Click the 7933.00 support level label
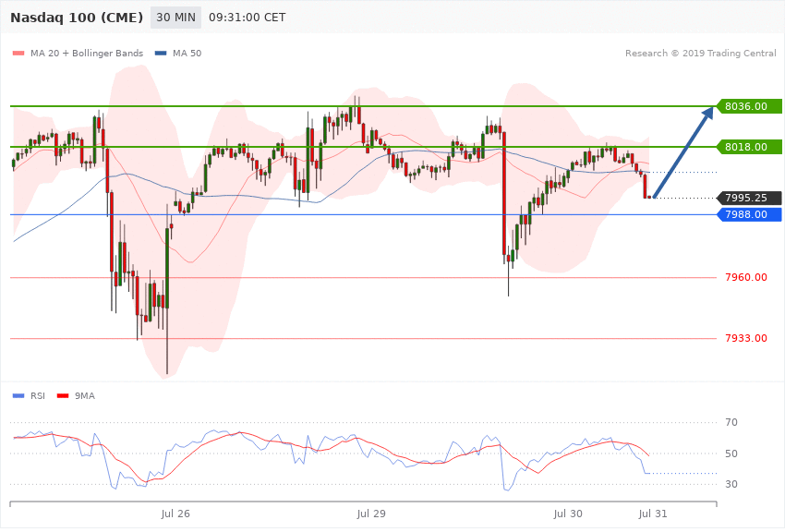785x532 pixels. point(746,338)
